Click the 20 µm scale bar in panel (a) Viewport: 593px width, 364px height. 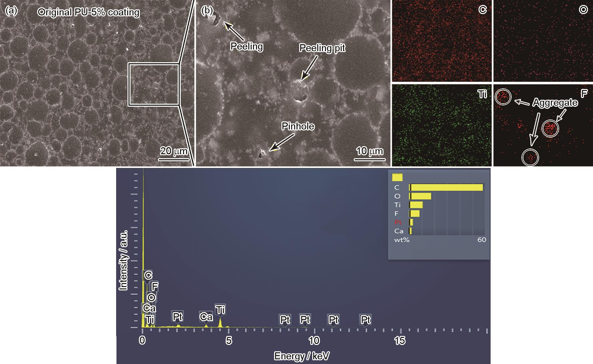174,159
